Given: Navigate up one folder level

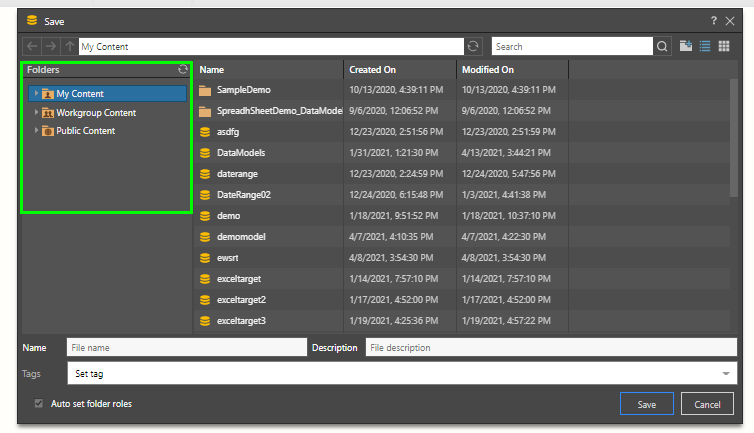Looking at the screenshot, I should pos(68,46).
